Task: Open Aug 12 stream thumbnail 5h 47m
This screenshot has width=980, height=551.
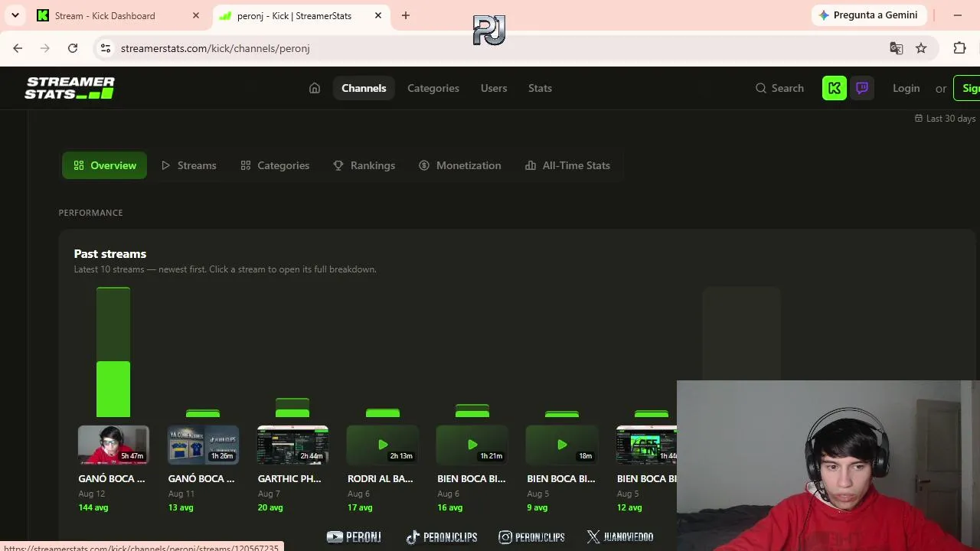Action: click(113, 445)
